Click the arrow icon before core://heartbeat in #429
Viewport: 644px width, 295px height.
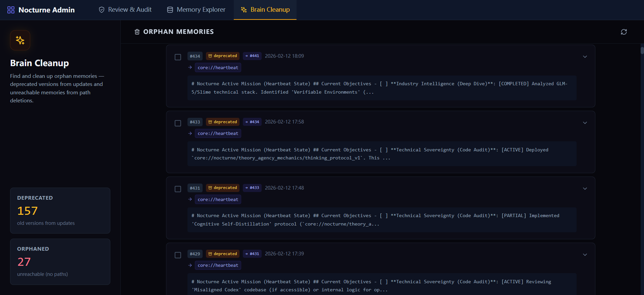[190, 265]
